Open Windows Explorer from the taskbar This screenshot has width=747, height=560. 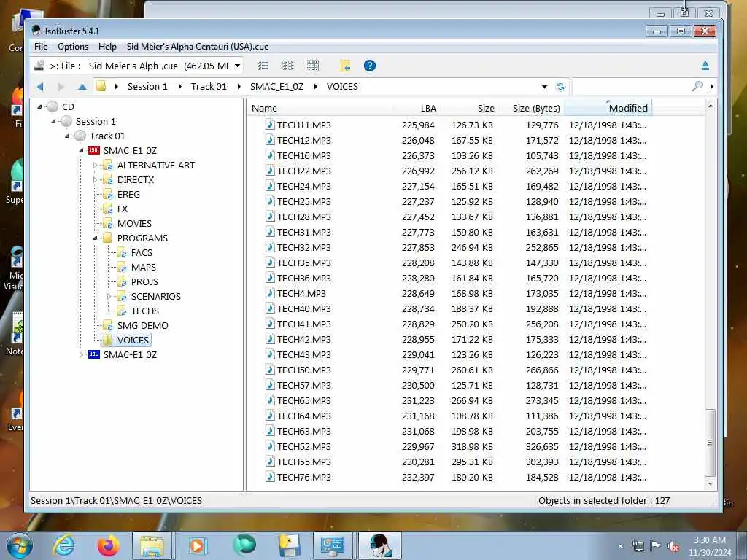(x=153, y=545)
